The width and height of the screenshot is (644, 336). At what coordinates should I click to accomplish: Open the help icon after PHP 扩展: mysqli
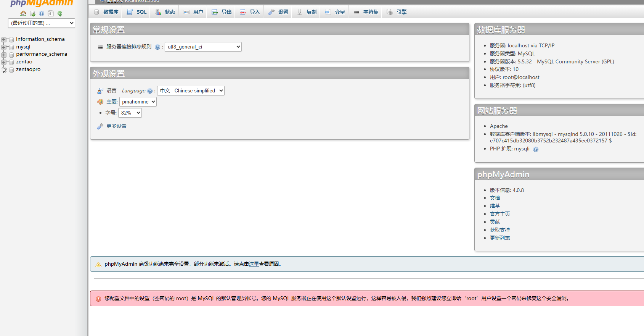pos(536,149)
